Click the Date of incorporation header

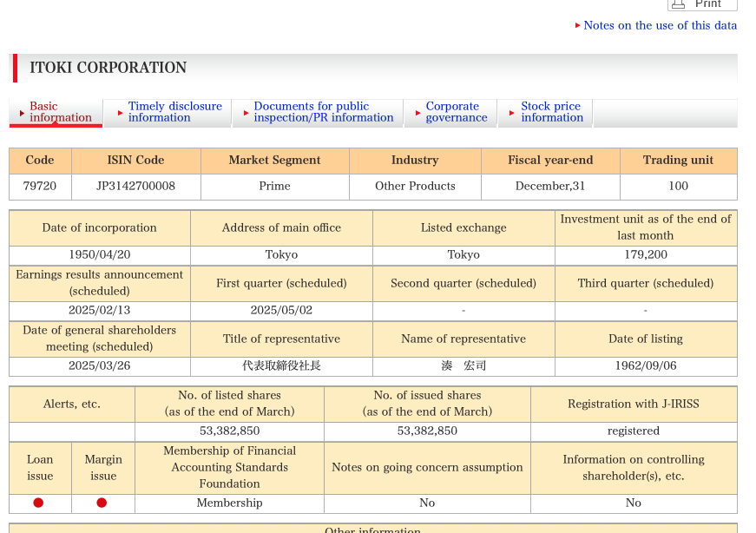100,227
